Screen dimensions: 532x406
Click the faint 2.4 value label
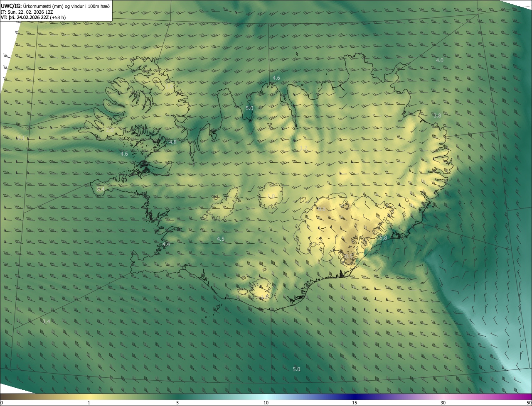[x=100, y=189]
